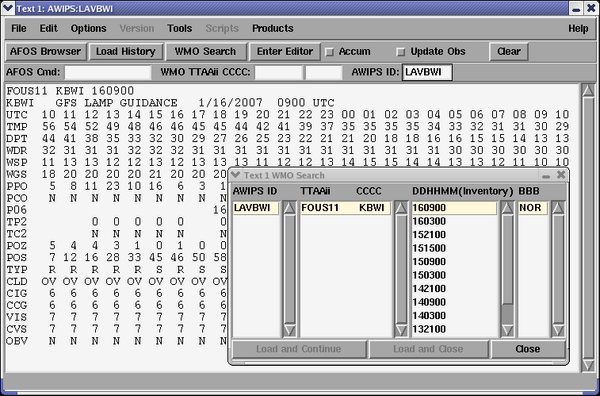Screen dimensions: 600x396
Task: Select NOR in the BBB list
Action: [x=533, y=208]
